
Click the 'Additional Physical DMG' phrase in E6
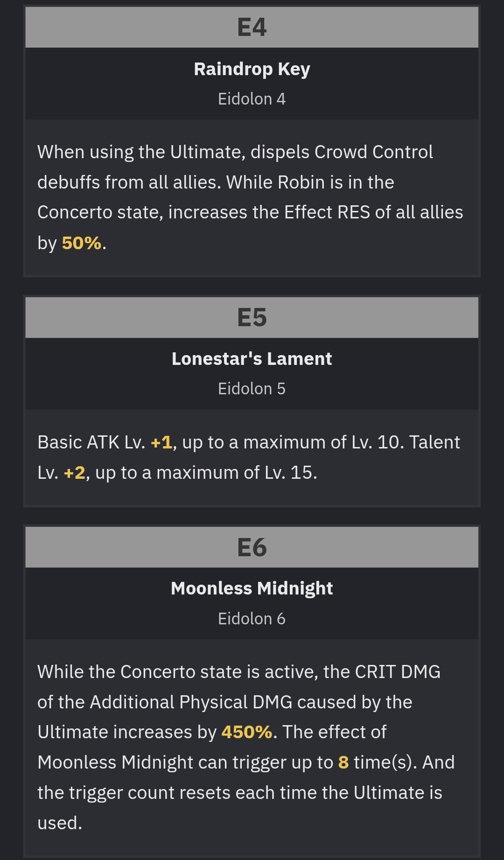pyautogui.click(x=191, y=702)
